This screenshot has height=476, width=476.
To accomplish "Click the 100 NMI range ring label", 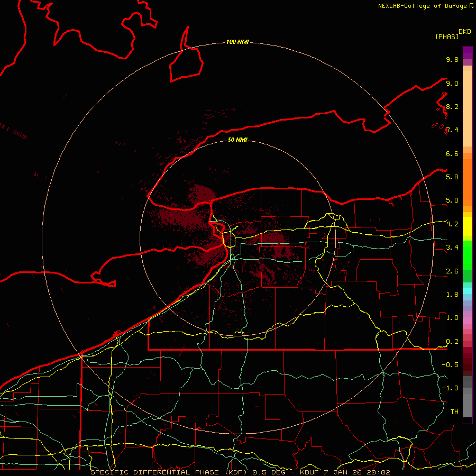I will [x=237, y=42].
